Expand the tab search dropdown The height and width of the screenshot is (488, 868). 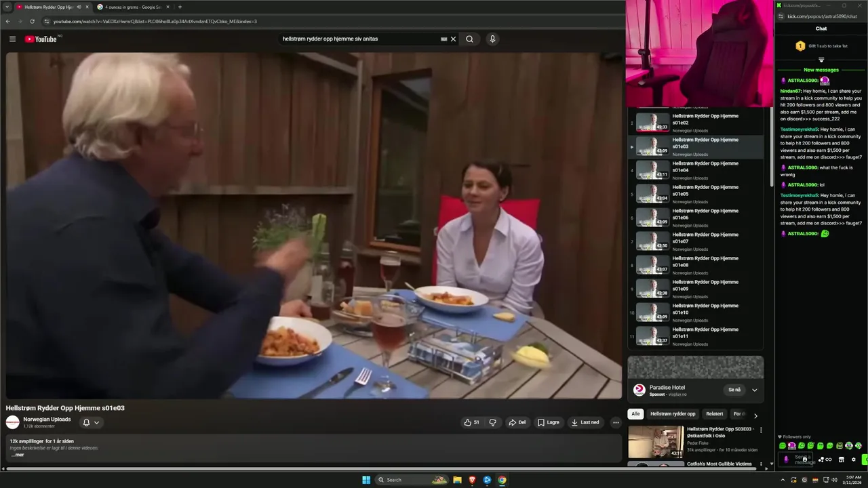(7, 7)
